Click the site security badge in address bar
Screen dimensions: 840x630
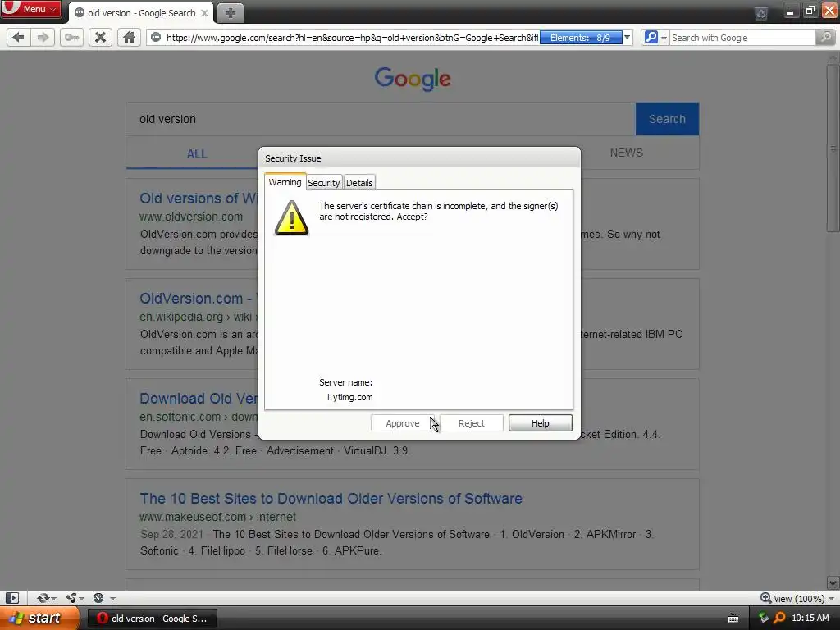[156, 38]
